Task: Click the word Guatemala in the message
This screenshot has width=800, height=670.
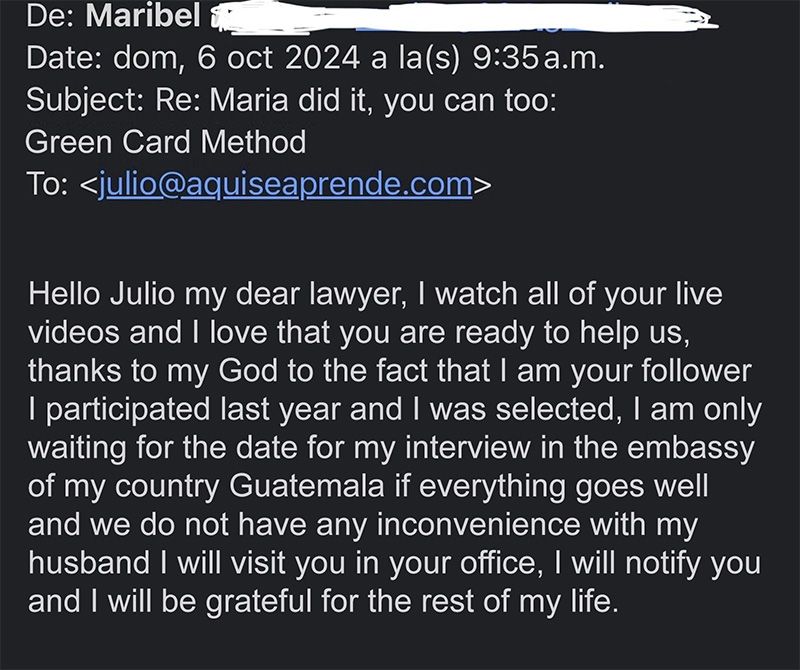Action: (306, 486)
